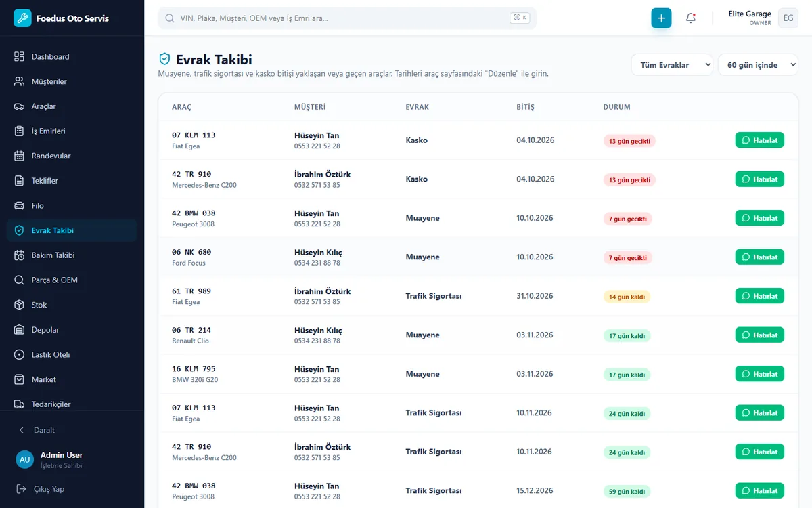Open Lastik Oteli menu entry
812x508 pixels.
[x=72, y=355]
